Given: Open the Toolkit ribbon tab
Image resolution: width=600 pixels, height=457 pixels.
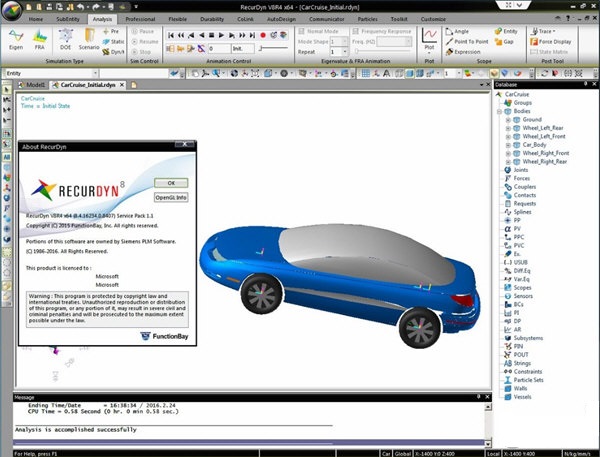Looking at the screenshot, I should [399, 19].
